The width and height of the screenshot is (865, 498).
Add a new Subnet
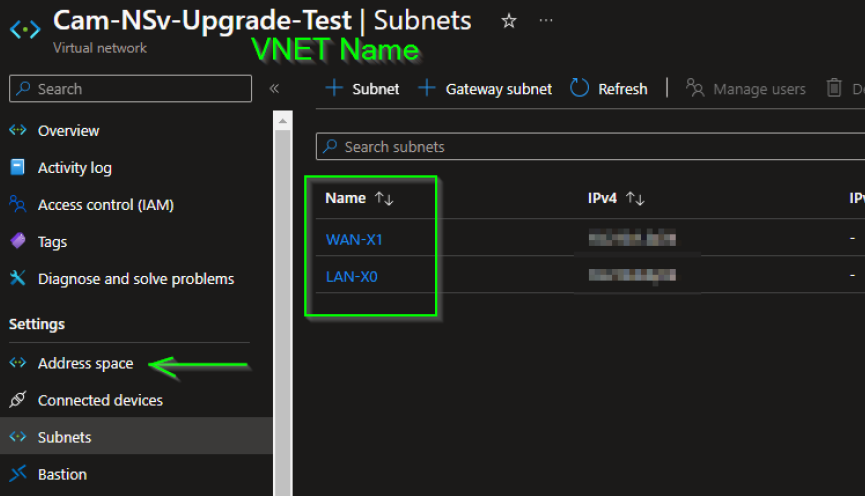click(363, 89)
